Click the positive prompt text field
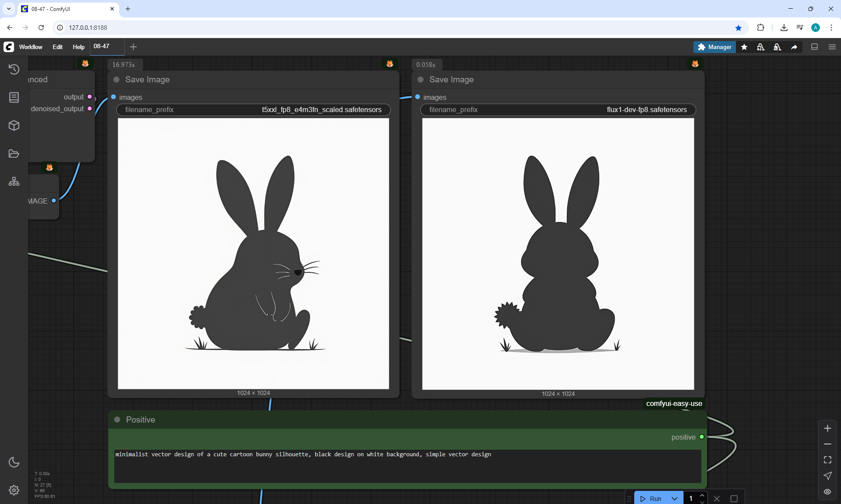The image size is (841, 504). click(x=407, y=466)
